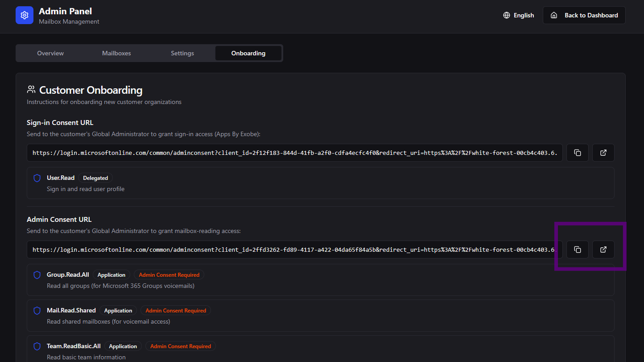Click the User.Read permission name
This screenshot has height=362, width=644.
click(x=61, y=178)
